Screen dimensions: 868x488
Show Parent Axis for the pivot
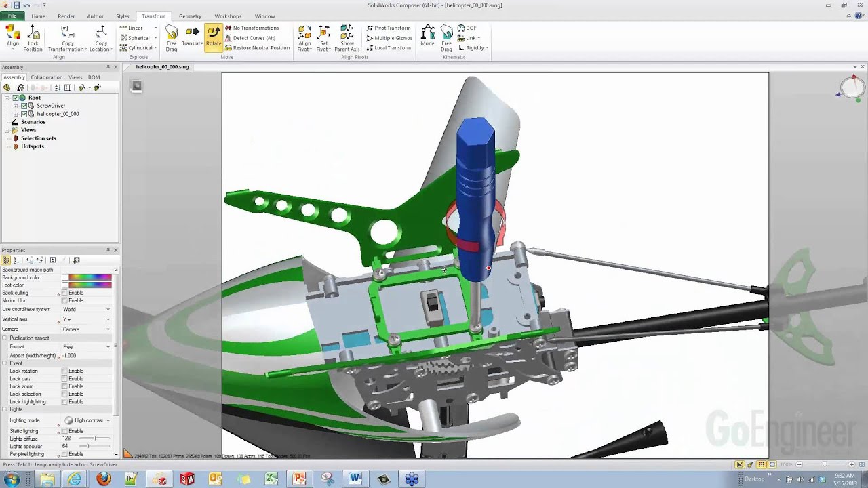pyautogui.click(x=347, y=39)
